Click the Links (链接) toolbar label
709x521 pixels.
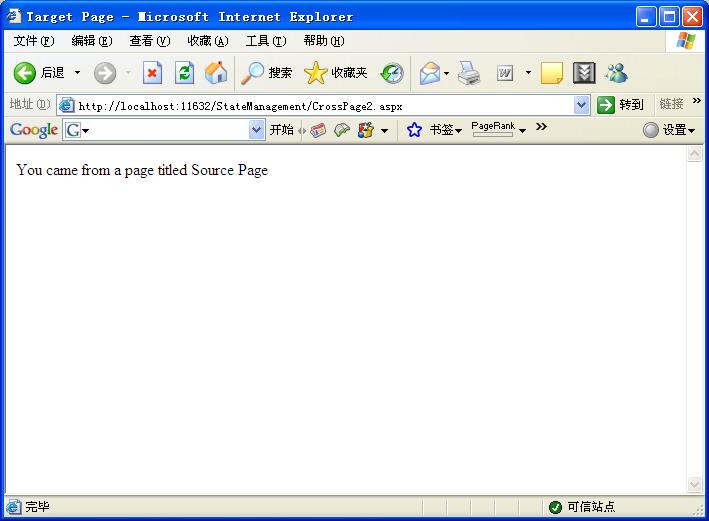pos(671,104)
